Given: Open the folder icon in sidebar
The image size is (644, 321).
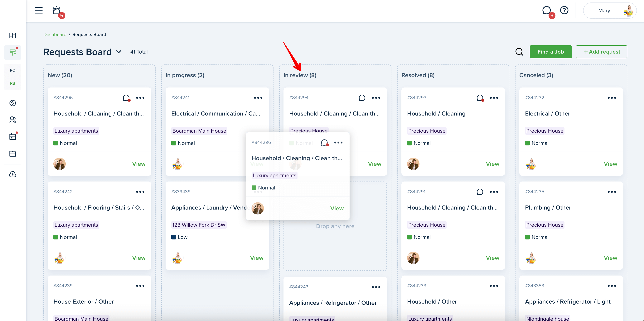Looking at the screenshot, I should point(13,153).
